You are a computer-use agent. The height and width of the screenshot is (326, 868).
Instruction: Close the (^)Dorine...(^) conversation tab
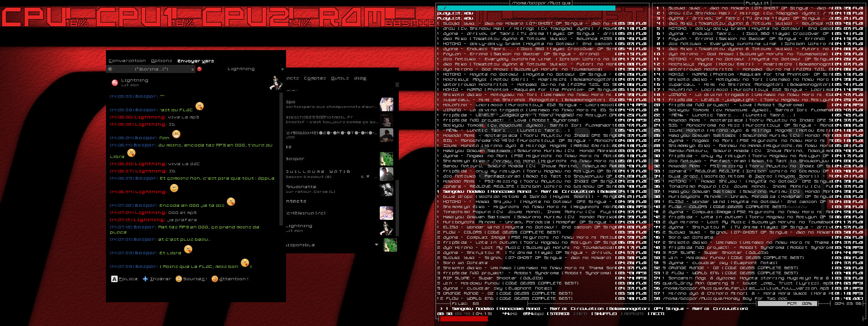[x=192, y=69]
